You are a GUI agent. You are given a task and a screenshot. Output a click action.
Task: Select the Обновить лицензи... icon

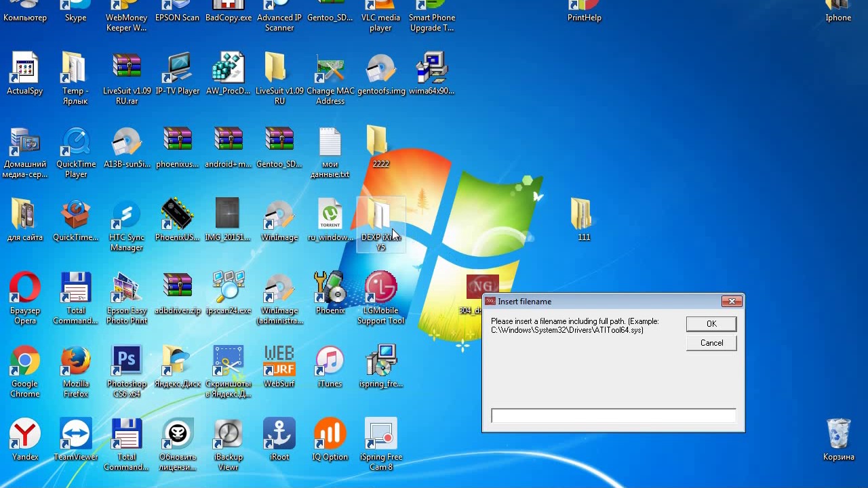coord(178,445)
